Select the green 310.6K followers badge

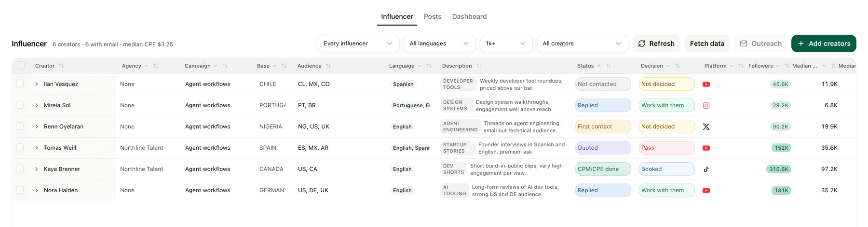(779, 169)
